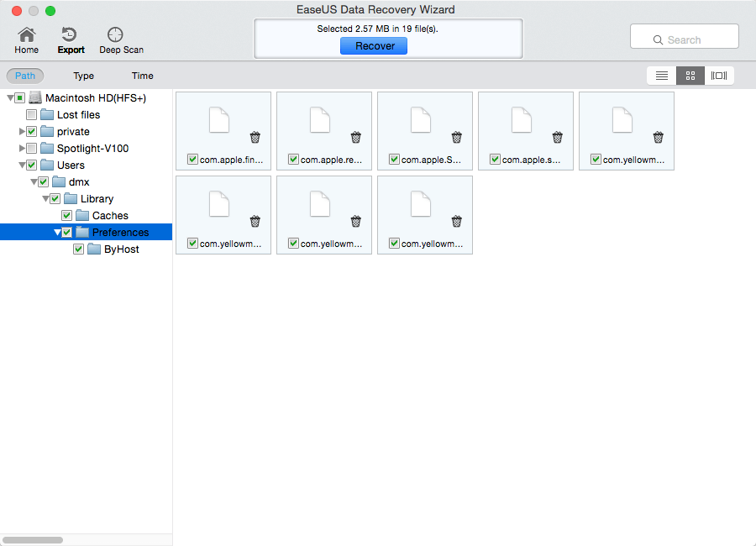Click trash badge on com.apple.fin... file
756x546 pixels.
pyautogui.click(x=255, y=138)
